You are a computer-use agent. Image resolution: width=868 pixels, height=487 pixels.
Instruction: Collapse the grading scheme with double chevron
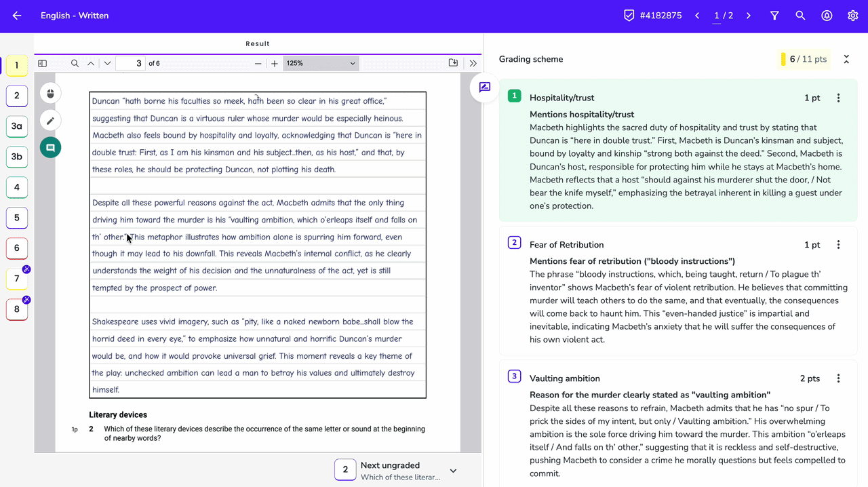tap(846, 60)
